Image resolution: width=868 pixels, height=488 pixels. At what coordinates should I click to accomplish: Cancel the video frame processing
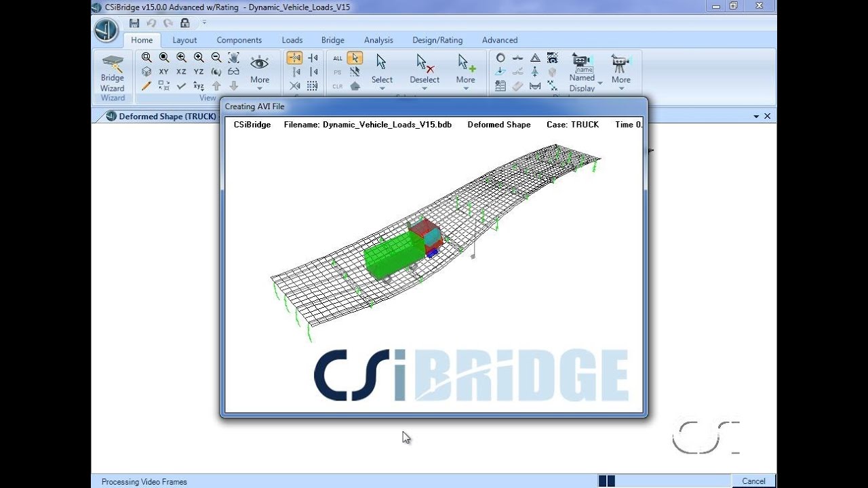click(753, 481)
